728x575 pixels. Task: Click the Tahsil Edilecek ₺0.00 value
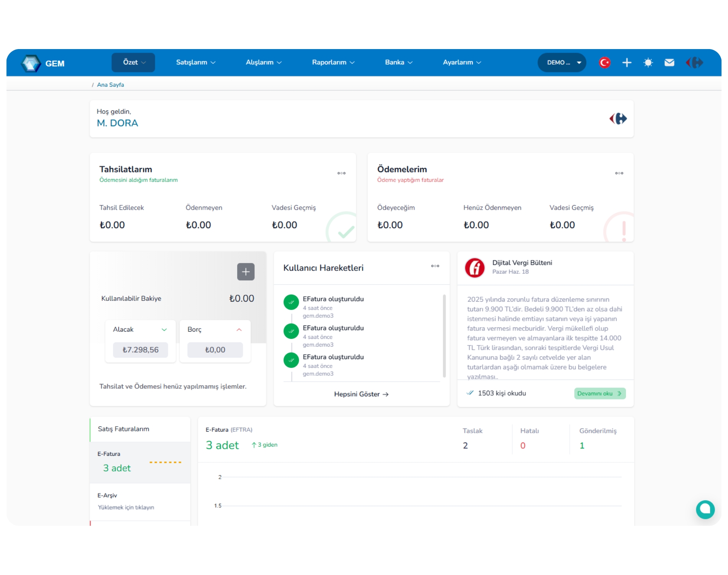pos(112,225)
